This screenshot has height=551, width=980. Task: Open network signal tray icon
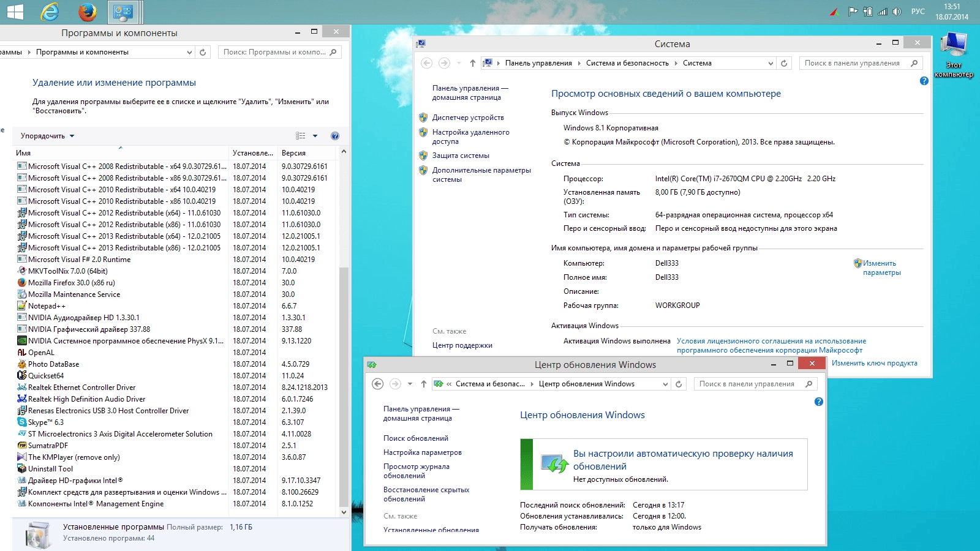[x=882, y=12]
